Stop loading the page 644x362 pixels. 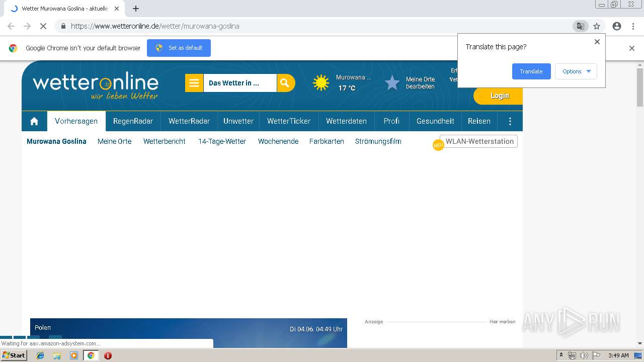coord(43,26)
